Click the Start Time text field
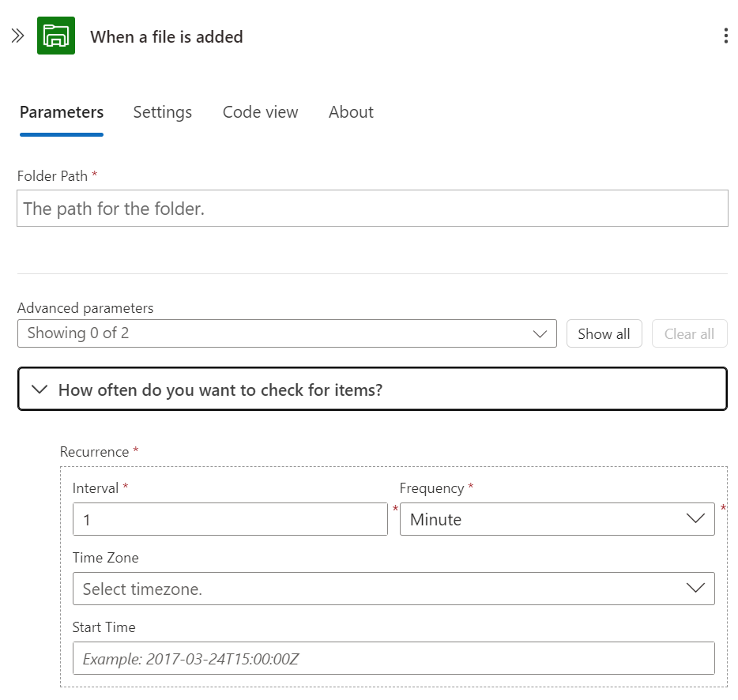Viewport: 738px width, 700px height. pyautogui.click(x=393, y=658)
